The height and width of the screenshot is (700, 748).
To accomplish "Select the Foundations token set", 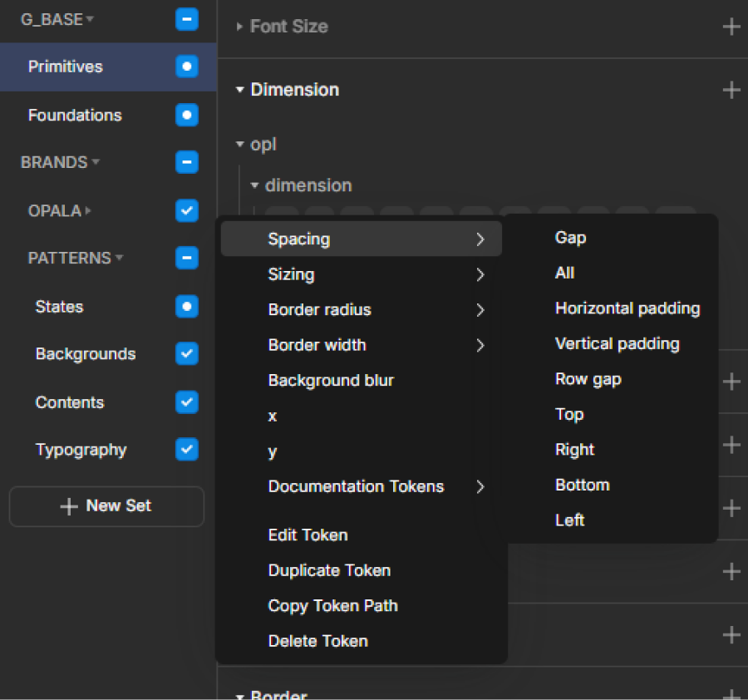I will pos(75,115).
